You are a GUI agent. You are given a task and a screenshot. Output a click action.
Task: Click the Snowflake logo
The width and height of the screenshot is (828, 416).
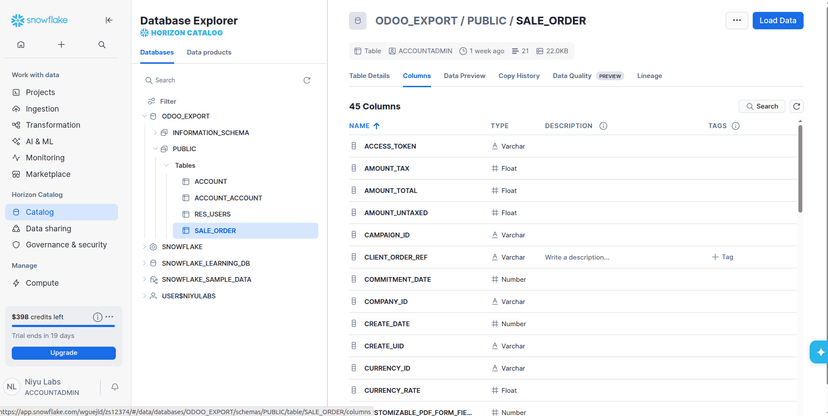pyautogui.click(x=40, y=20)
